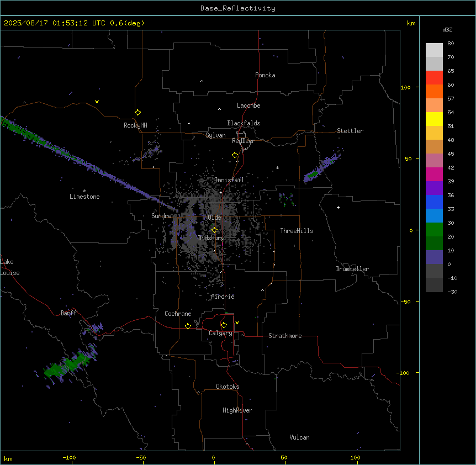This screenshot has width=476, height=465.
Task: Select the blue 36-33 dBZ legend swatch
Action: tap(434, 202)
